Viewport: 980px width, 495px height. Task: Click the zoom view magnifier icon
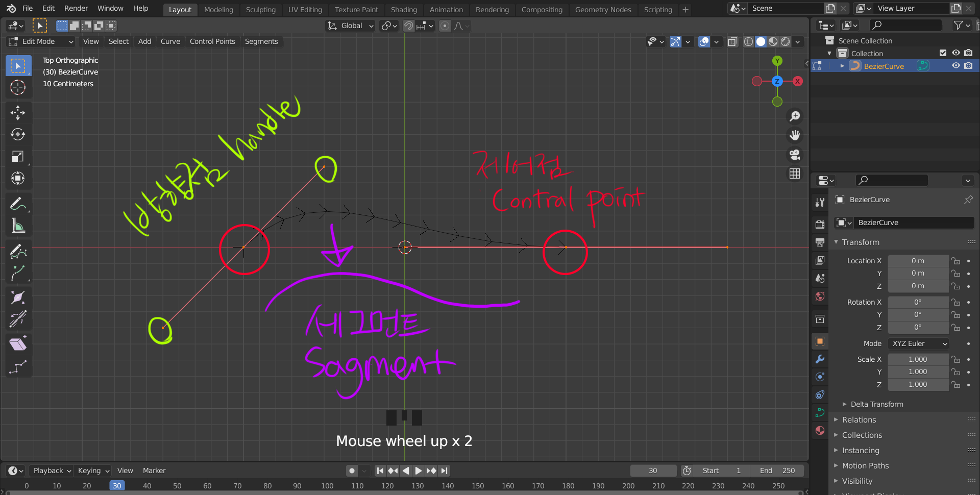(795, 116)
